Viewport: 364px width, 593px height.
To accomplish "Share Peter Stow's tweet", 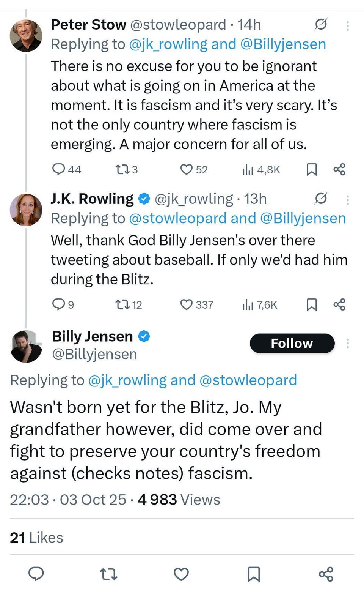I will (339, 169).
